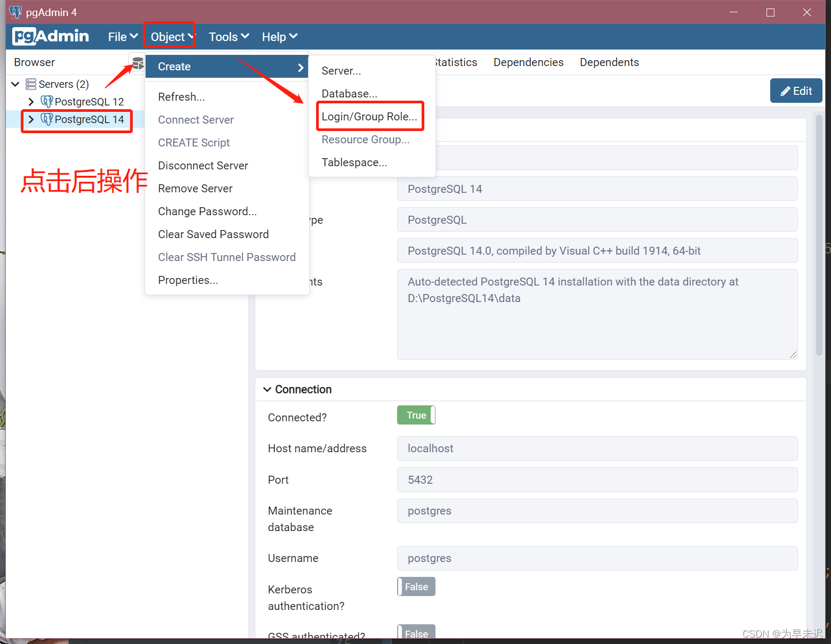Viewport: 831px width, 644px height.
Task: Click the database toolbar icon in Browser panel
Action: 138,63
